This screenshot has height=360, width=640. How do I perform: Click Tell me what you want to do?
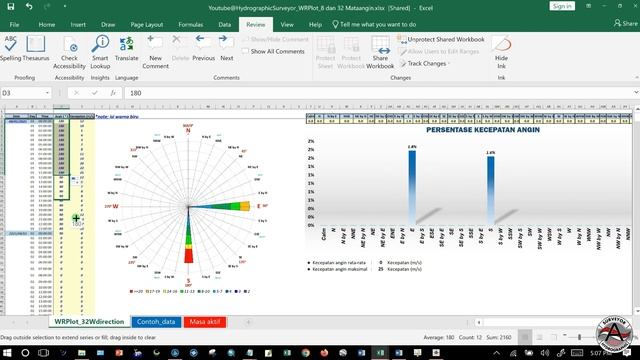(374, 24)
